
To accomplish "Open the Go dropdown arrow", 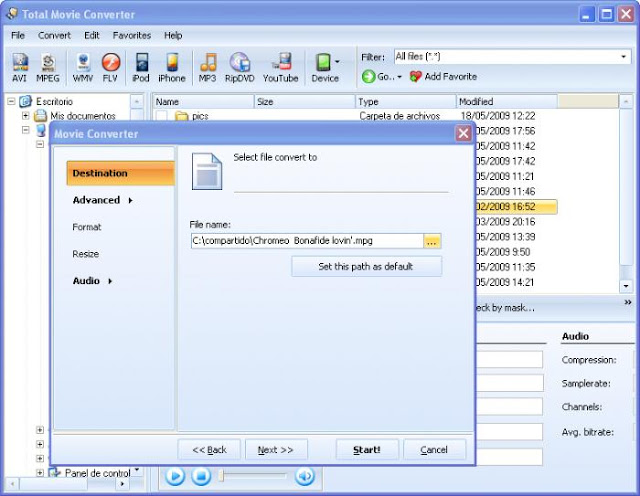I will point(399,77).
